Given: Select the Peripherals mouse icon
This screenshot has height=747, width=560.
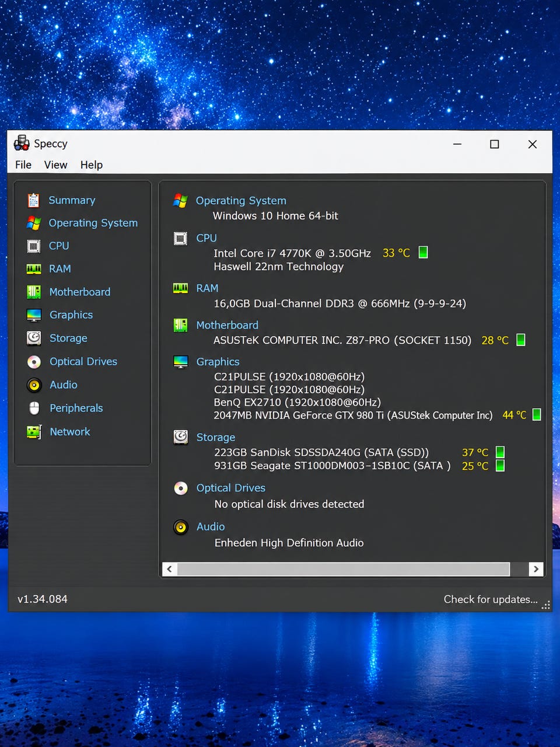Looking at the screenshot, I should [34, 408].
